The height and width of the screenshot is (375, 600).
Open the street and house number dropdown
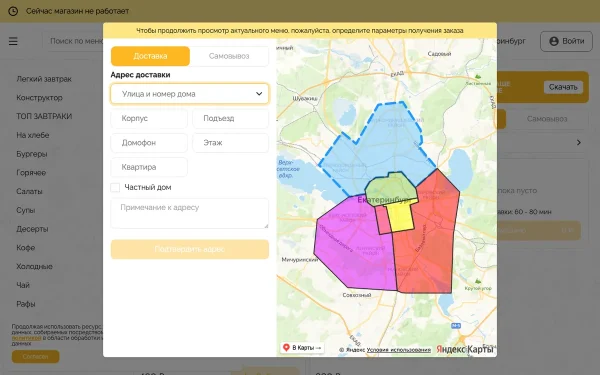190,94
